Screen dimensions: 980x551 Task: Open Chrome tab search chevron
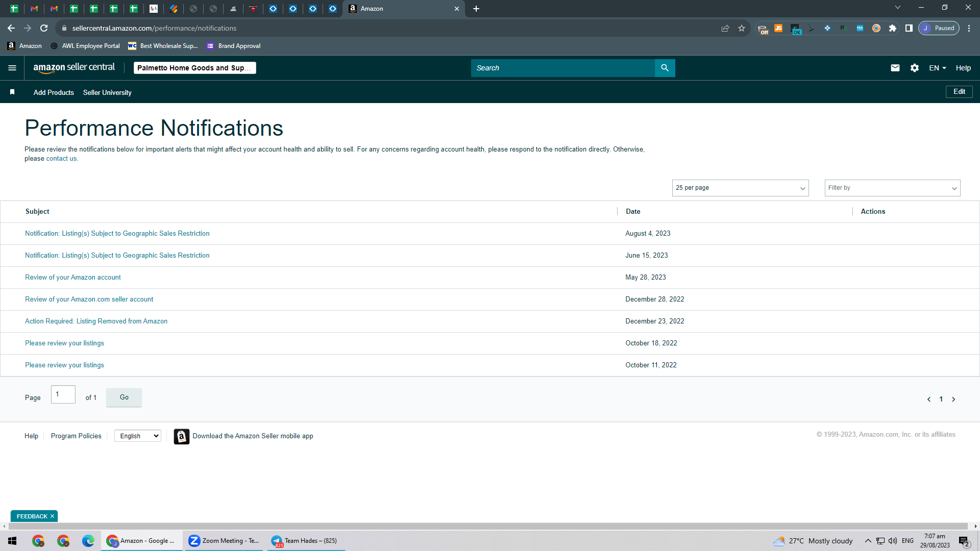(898, 8)
